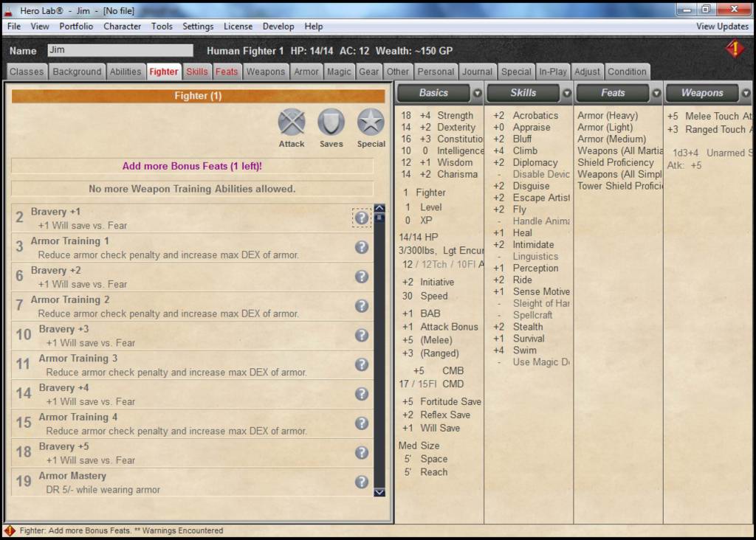The image size is (756, 540).
Task: Switch to the In-Play tab
Action: 553,72
